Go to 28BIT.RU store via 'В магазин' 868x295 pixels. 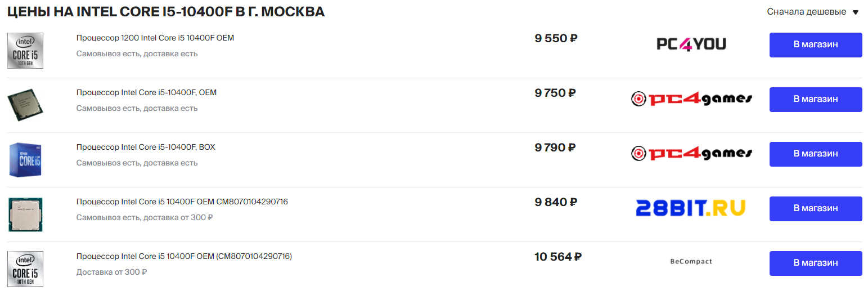point(816,209)
